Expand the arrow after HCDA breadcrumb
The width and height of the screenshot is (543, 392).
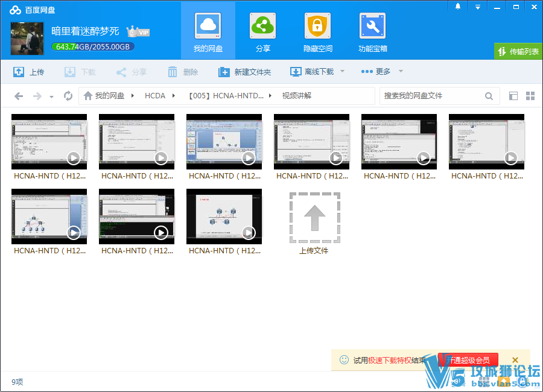[x=174, y=95]
